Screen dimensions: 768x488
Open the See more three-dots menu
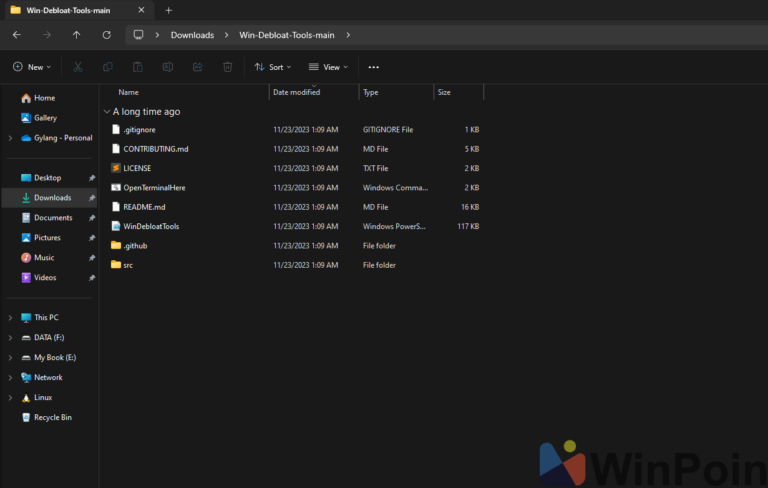click(374, 67)
